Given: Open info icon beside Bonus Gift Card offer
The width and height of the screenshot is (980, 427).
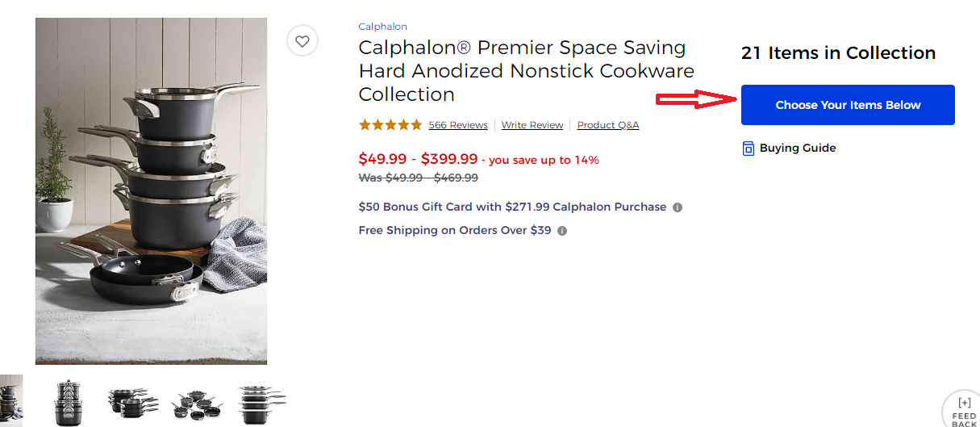Looking at the screenshot, I should pyautogui.click(x=678, y=207).
